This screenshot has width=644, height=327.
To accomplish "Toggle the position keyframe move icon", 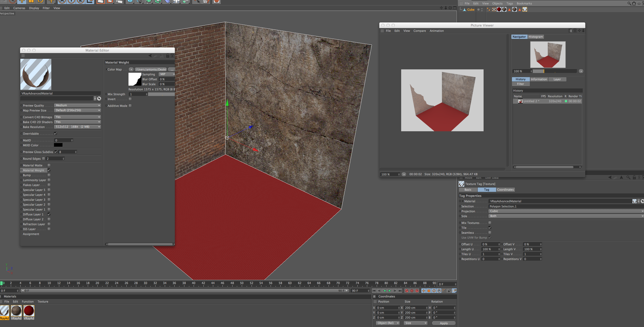I will click(x=424, y=291).
